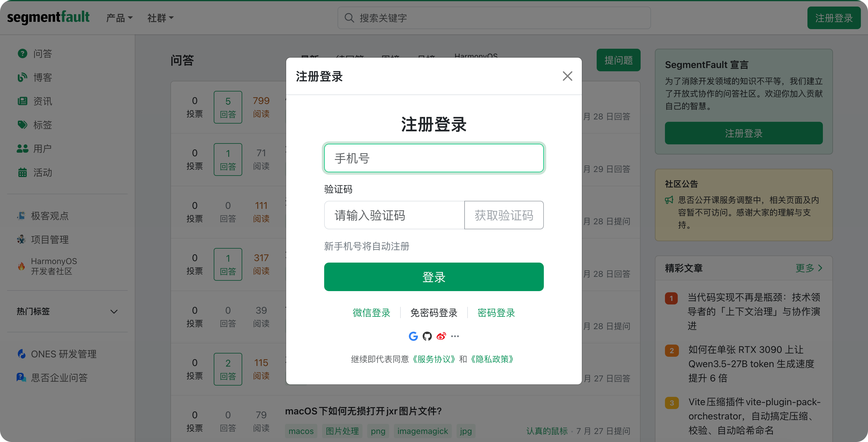This screenshot has width=868, height=442.
Task: Click the 极客观点 icon in the sidebar
Action: (21, 216)
